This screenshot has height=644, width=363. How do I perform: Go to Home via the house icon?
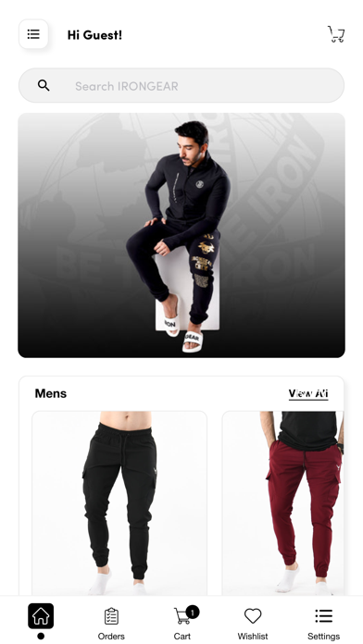point(41,615)
